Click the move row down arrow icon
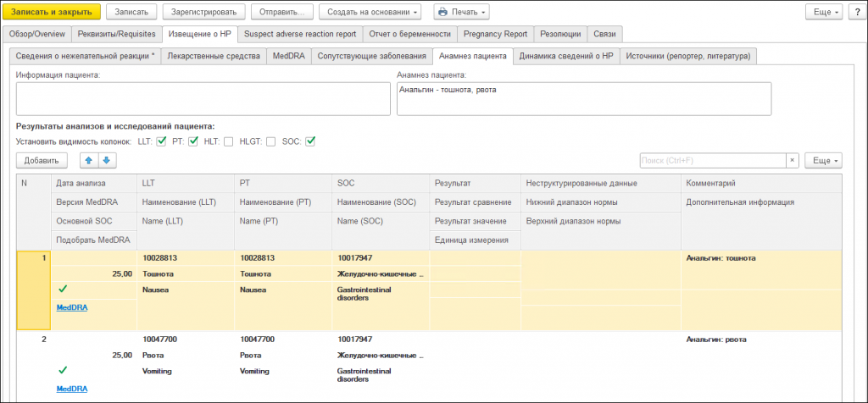868x403 pixels. (107, 160)
